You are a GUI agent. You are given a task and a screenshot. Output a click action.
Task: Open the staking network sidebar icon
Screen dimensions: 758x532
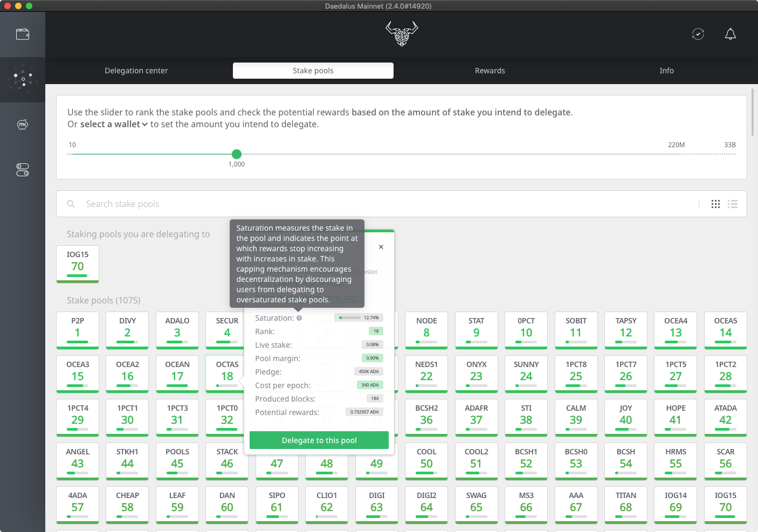click(x=23, y=79)
